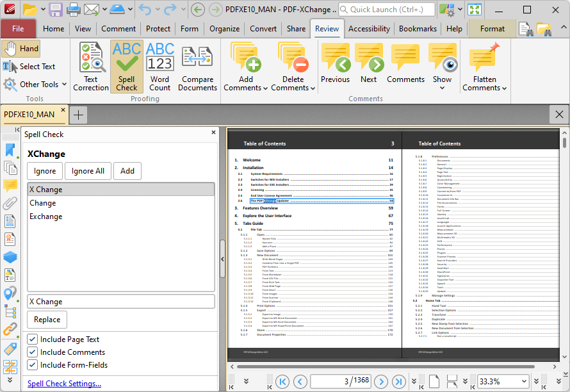Open the zoom level dropdown 33.3%
570x392 pixels.
524,382
